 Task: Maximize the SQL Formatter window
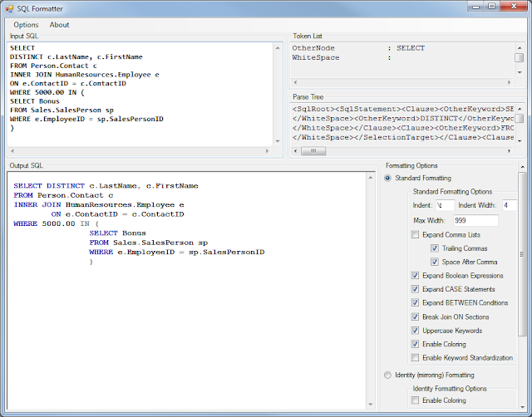pos(491,7)
